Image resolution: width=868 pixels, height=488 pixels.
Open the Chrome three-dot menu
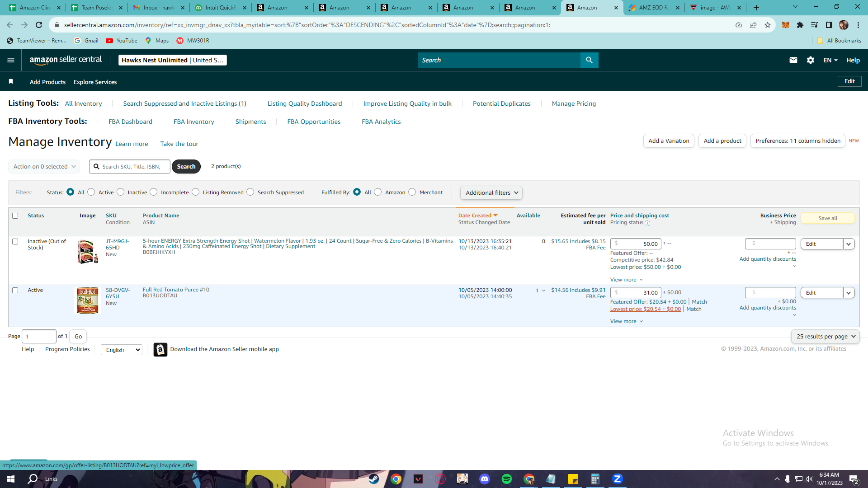coord(858,25)
